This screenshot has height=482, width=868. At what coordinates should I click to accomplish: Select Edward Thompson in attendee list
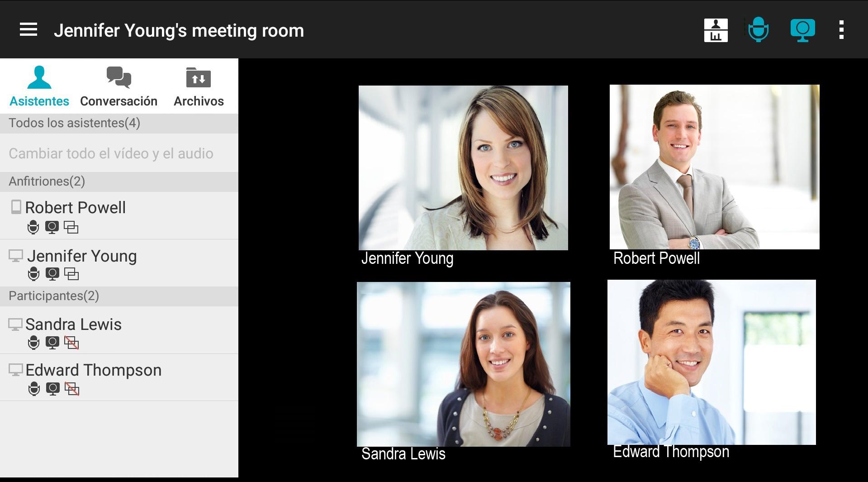[119, 377]
